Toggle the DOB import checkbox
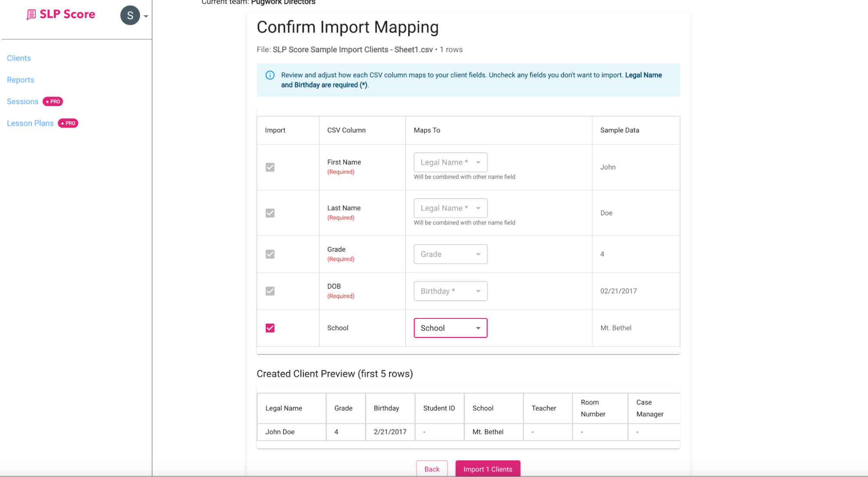 click(270, 291)
